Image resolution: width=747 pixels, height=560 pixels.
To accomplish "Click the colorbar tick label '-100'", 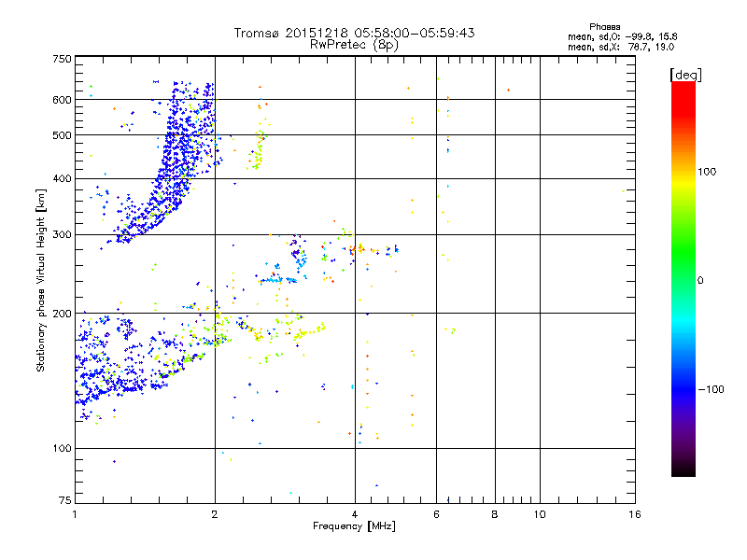I will pyautogui.click(x=711, y=389).
